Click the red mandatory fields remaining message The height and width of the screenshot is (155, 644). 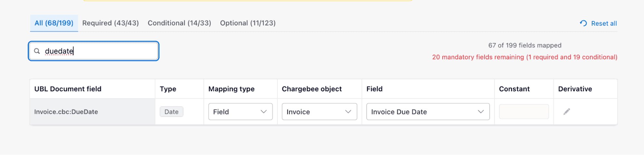point(524,57)
